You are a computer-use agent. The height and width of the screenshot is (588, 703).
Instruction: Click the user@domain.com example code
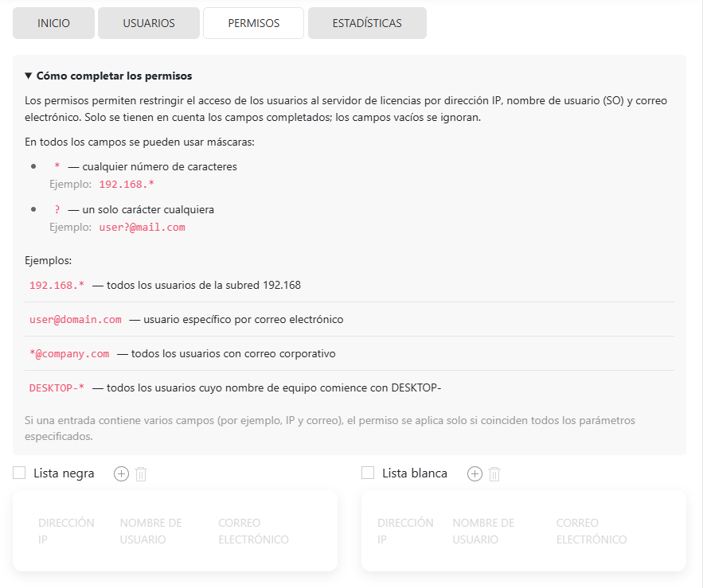76,319
